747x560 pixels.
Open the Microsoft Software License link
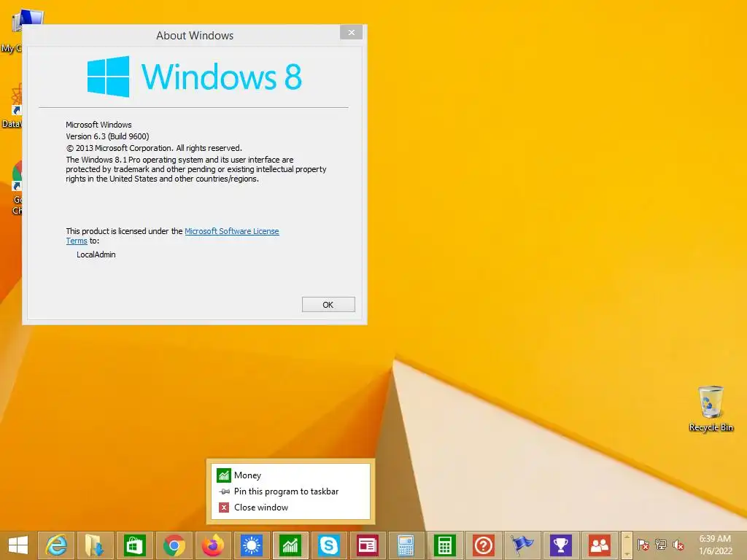(x=231, y=231)
